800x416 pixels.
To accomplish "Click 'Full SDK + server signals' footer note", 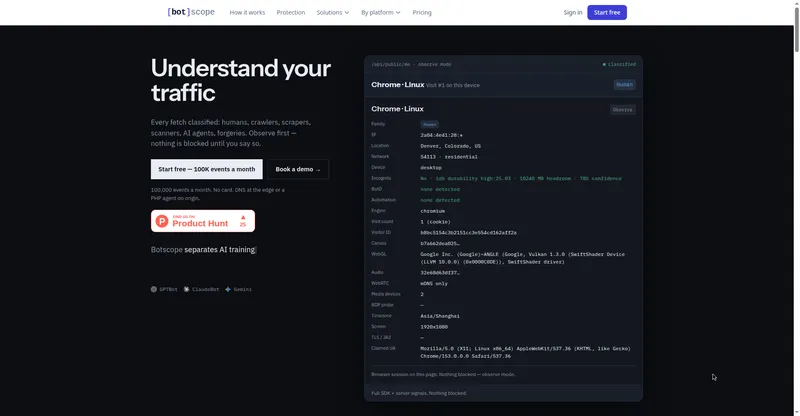I will click(x=419, y=393).
